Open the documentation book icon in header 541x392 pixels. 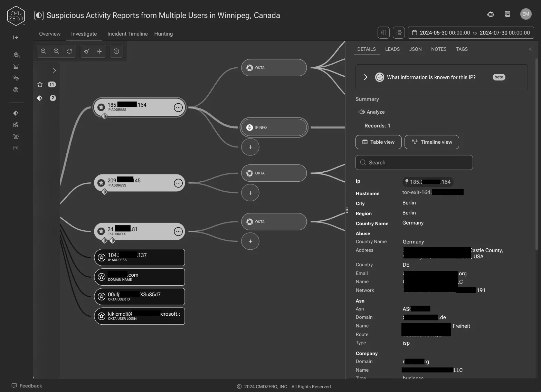pyautogui.click(x=507, y=14)
